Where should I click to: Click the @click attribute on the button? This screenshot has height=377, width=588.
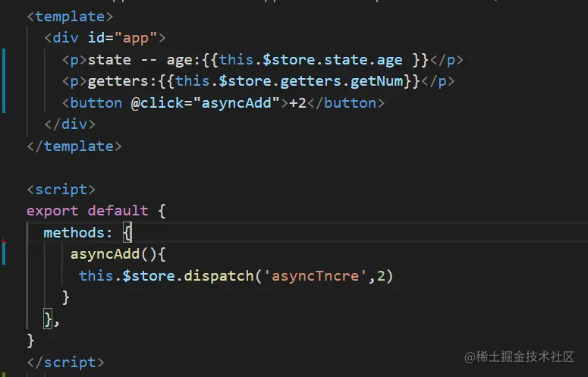click(x=157, y=103)
